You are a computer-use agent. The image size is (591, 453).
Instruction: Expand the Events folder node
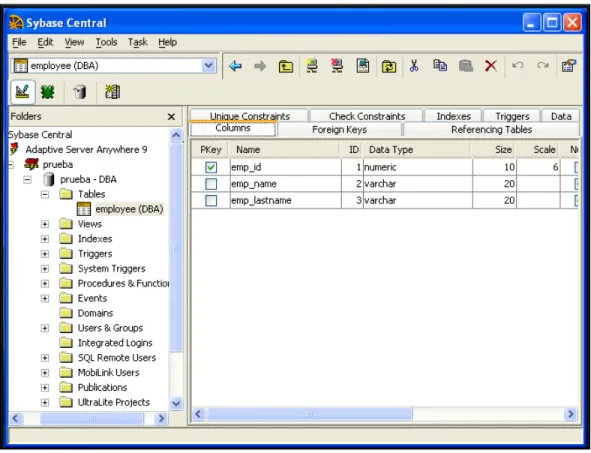[x=45, y=298]
